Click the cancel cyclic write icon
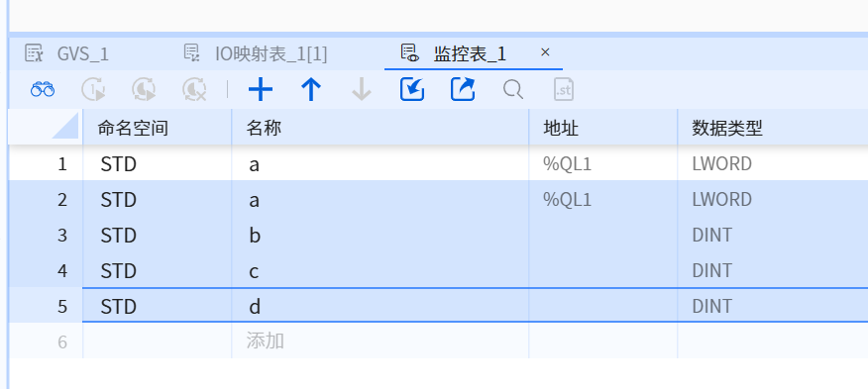Screen dimensions: 868x389 tap(195, 89)
